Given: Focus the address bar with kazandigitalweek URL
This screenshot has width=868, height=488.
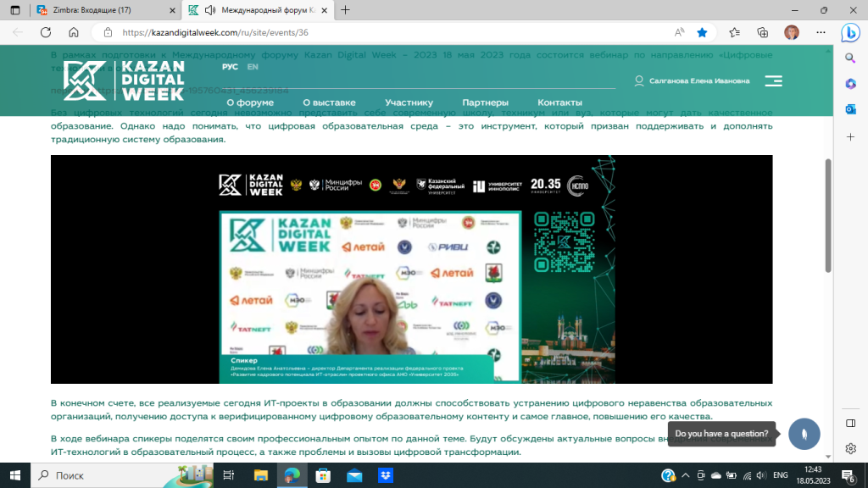Looking at the screenshot, I should coord(215,33).
